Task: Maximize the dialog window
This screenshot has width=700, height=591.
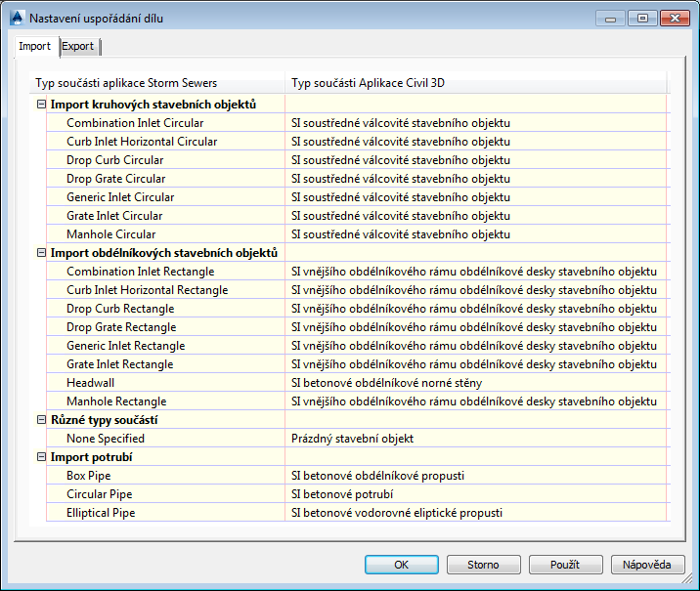Action: [x=642, y=19]
